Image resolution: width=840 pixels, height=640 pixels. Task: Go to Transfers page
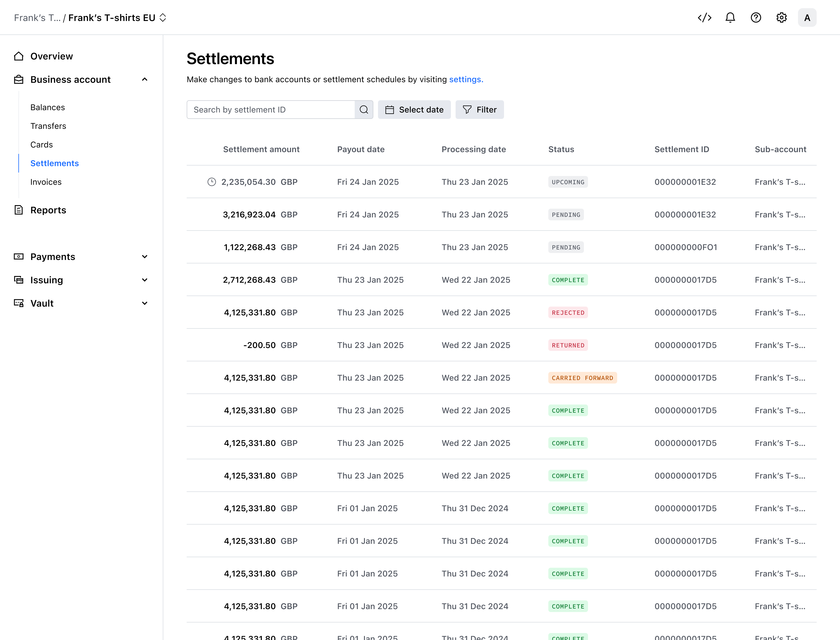coord(48,126)
